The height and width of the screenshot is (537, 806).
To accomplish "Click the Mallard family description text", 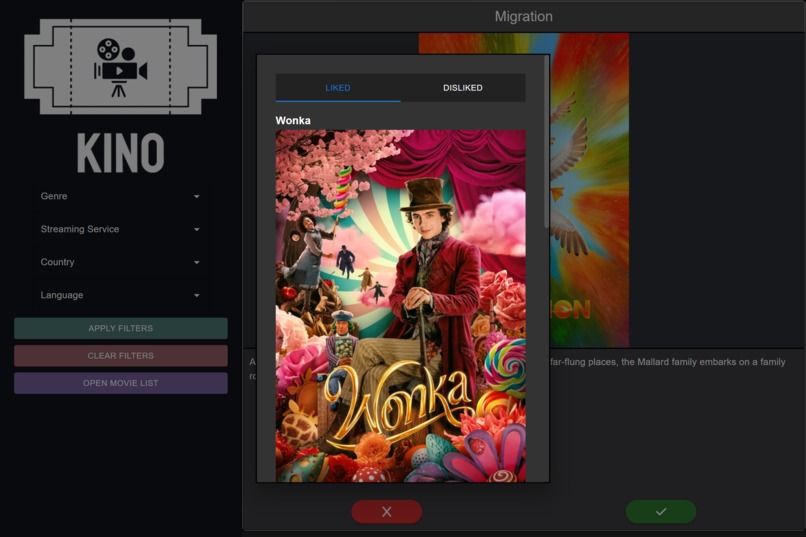I will tap(667, 362).
